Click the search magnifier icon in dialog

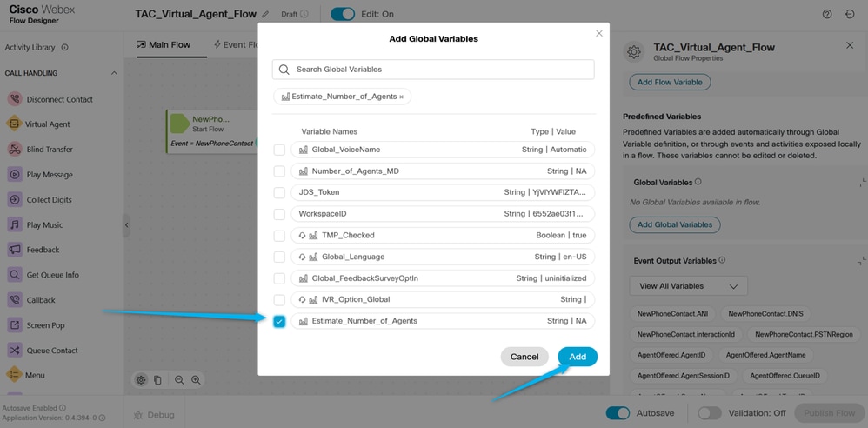pos(284,70)
